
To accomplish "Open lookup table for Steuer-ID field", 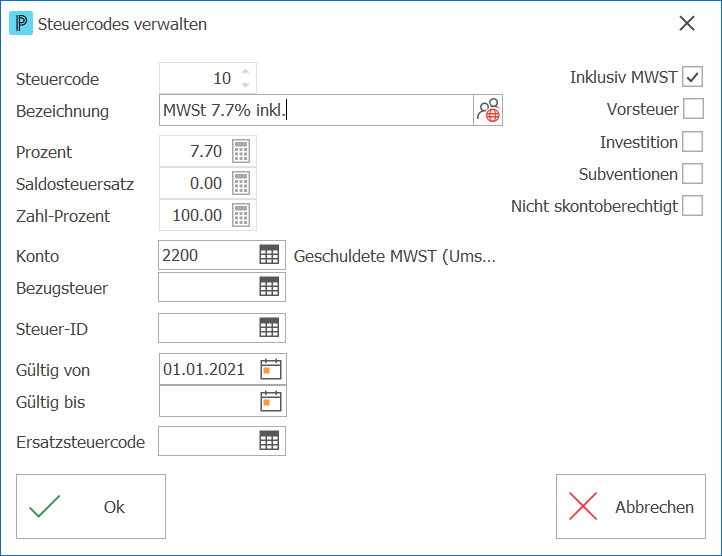I will (269, 328).
